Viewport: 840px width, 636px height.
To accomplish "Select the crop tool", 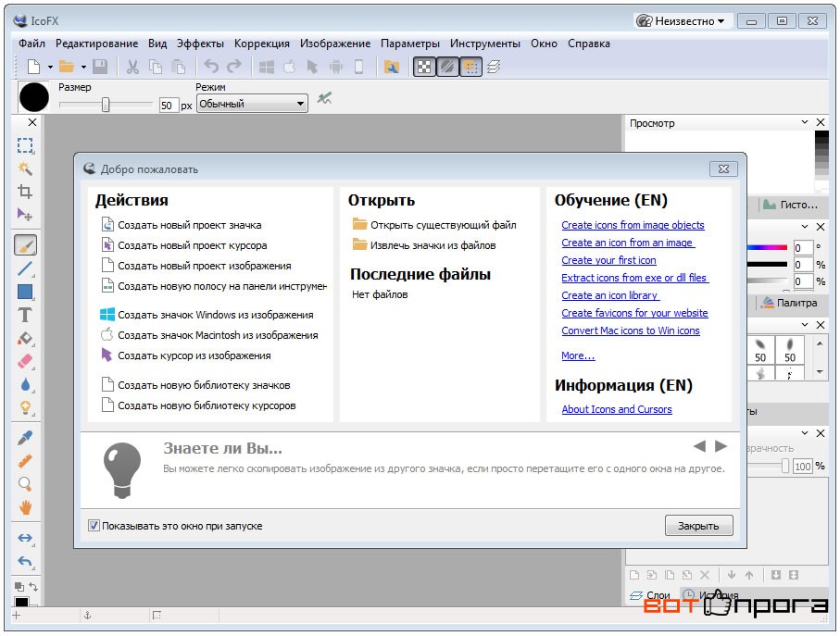I will click(25, 192).
